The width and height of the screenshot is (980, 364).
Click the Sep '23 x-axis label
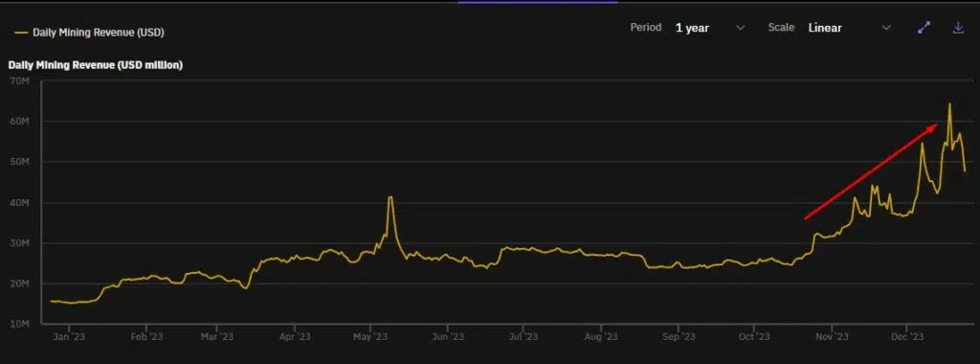point(679,337)
